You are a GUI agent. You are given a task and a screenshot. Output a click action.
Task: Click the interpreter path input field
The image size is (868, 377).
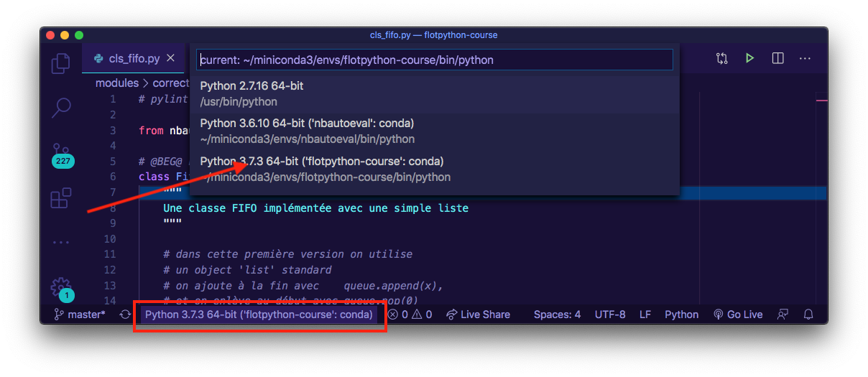tap(434, 60)
